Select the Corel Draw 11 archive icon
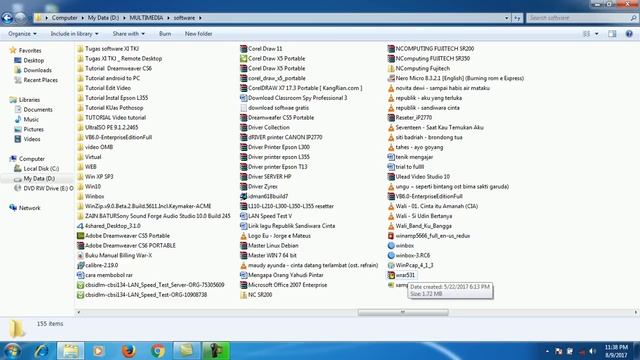The image size is (640, 360). pyautogui.click(x=244, y=49)
